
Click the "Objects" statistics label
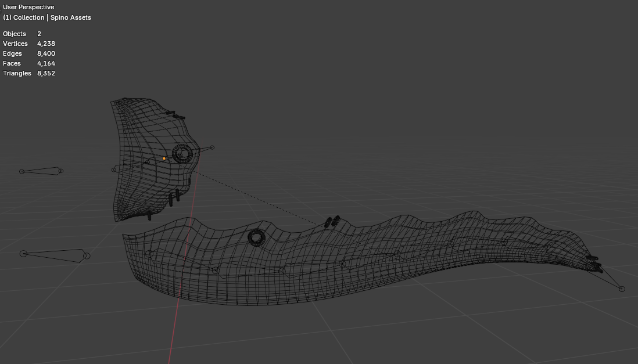(15, 34)
